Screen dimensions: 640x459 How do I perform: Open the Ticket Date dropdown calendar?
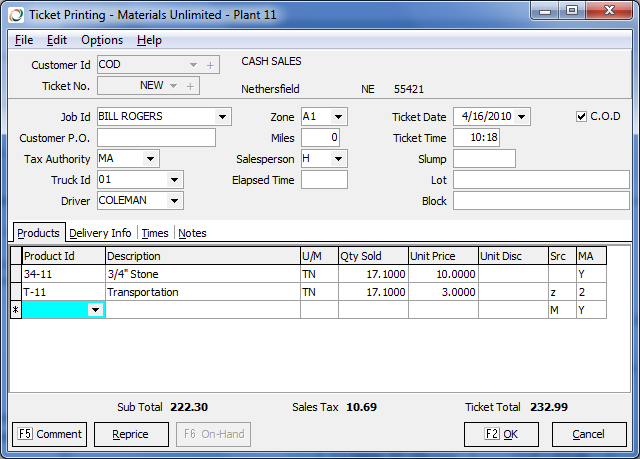tap(522, 117)
